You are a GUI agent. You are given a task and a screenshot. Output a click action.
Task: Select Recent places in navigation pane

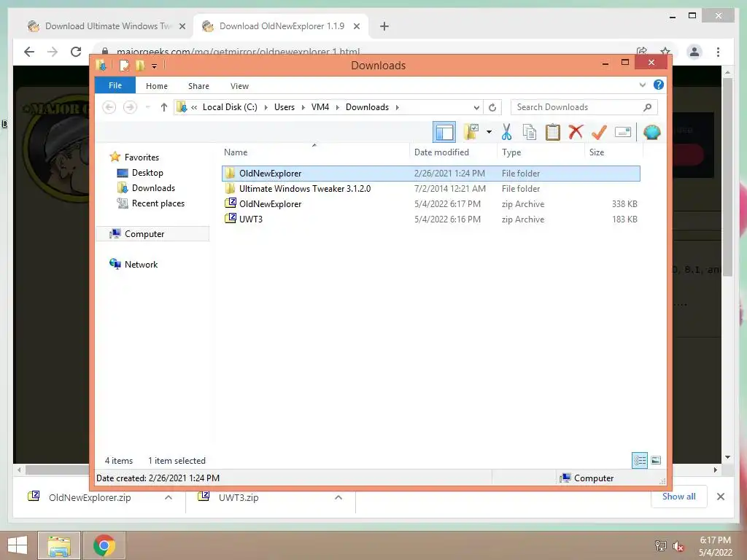(x=158, y=203)
